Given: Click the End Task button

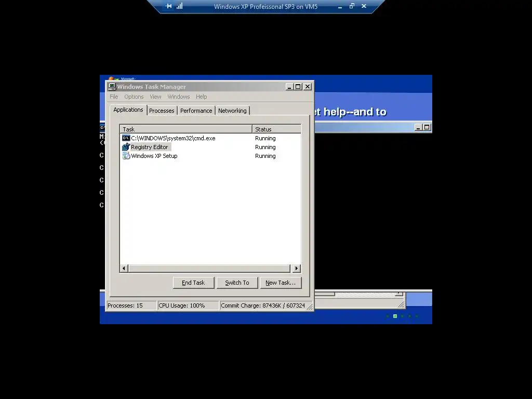Looking at the screenshot, I should pos(193,283).
